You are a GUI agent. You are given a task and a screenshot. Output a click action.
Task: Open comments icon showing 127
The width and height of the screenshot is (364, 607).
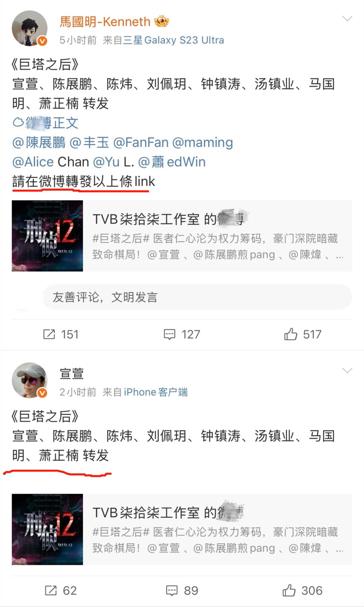170,334
